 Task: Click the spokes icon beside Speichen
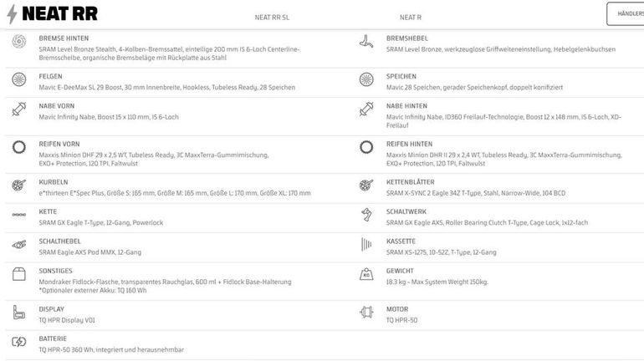pos(366,79)
